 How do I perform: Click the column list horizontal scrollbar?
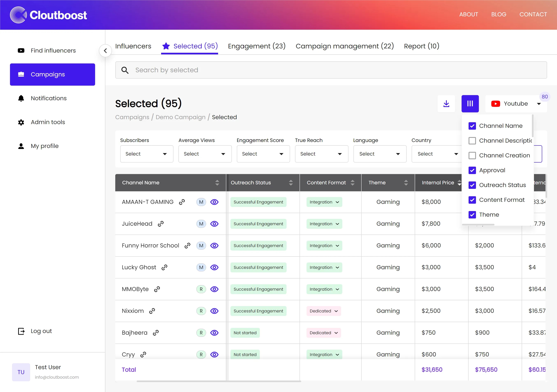point(478,225)
